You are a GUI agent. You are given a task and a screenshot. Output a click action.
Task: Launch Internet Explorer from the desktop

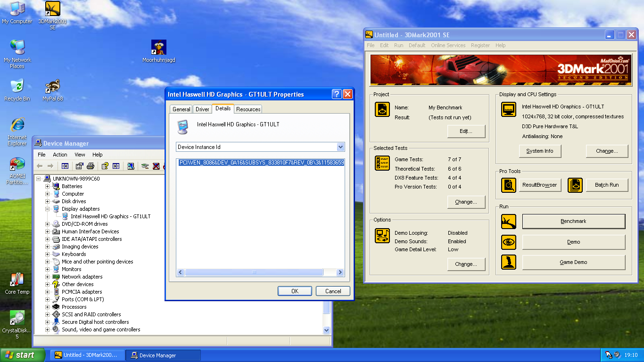[x=17, y=132]
